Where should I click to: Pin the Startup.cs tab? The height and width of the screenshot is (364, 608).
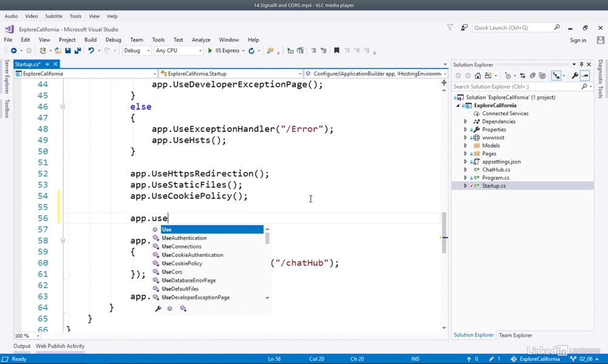[x=47, y=64]
